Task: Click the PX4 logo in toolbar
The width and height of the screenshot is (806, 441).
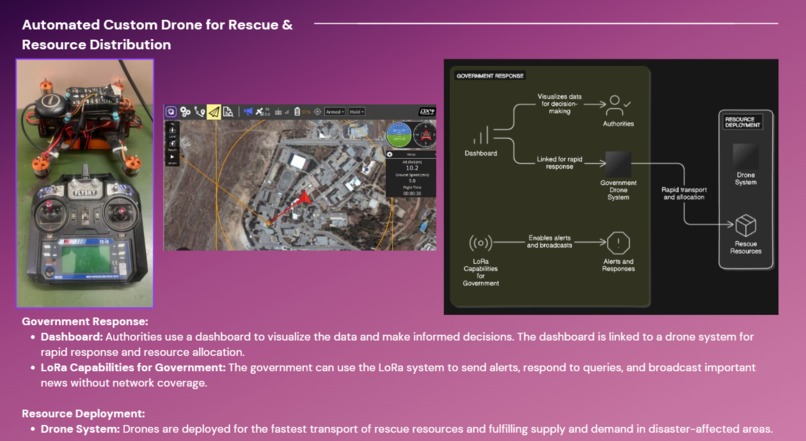Action: (427, 112)
